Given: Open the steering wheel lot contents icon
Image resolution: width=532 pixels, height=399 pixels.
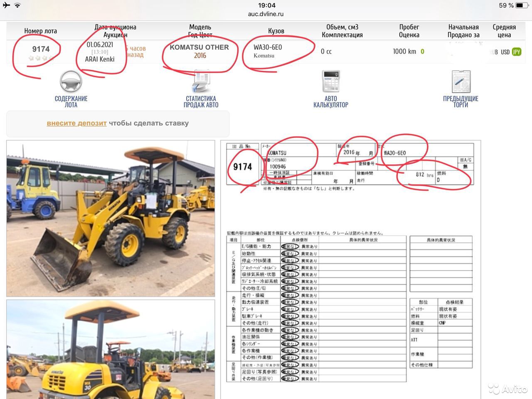Looking at the screenshot, I should click(x=71, y=81).
